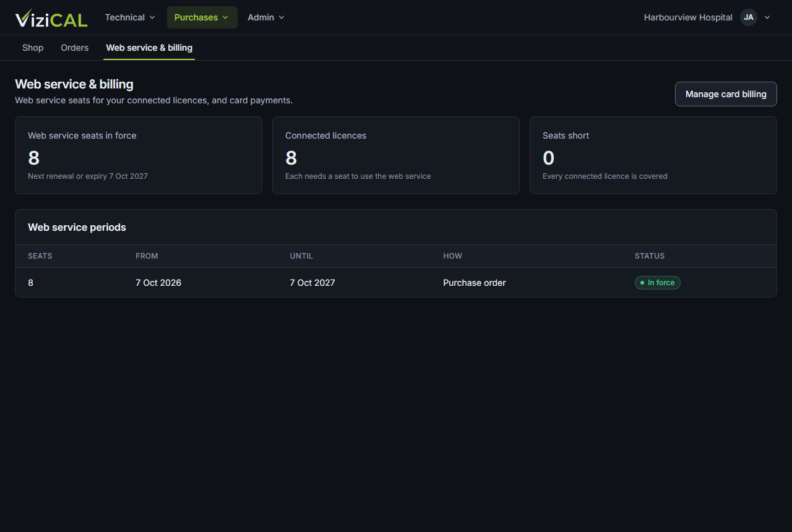Screen dimensions: 792x532
Task: Click the Seats short card
Action: [653, 155]
